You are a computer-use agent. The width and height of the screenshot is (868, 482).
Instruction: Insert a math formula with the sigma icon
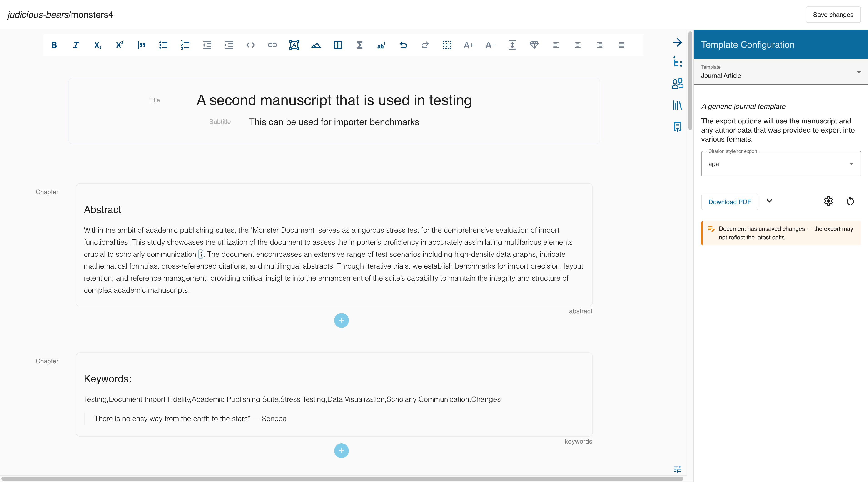(359, 45)
